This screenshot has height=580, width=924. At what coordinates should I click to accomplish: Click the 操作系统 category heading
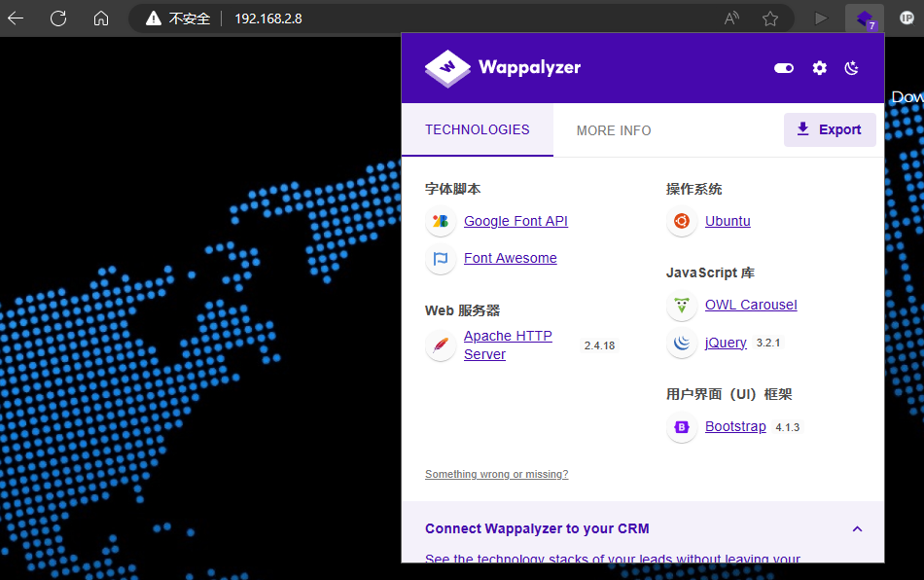coord(693,189)
